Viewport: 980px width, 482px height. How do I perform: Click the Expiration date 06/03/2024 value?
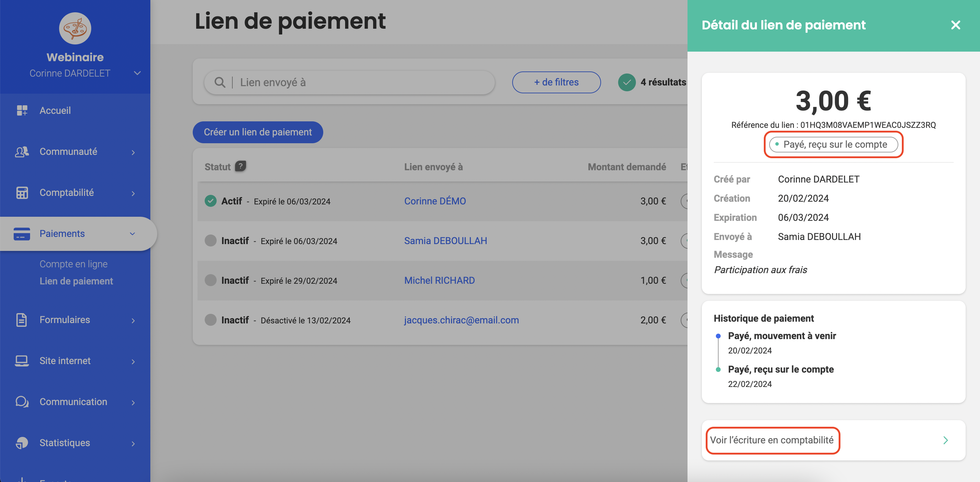pyautogui.click(x=803, y=217)
